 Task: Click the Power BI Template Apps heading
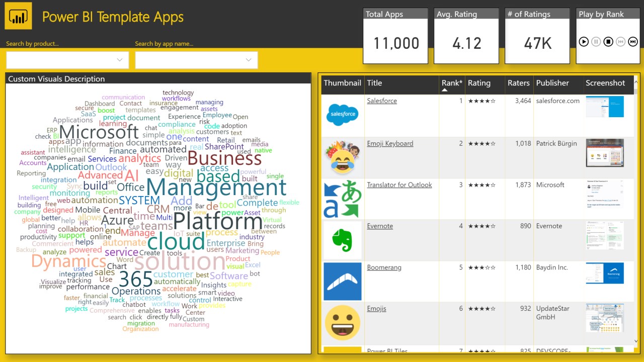113,17
